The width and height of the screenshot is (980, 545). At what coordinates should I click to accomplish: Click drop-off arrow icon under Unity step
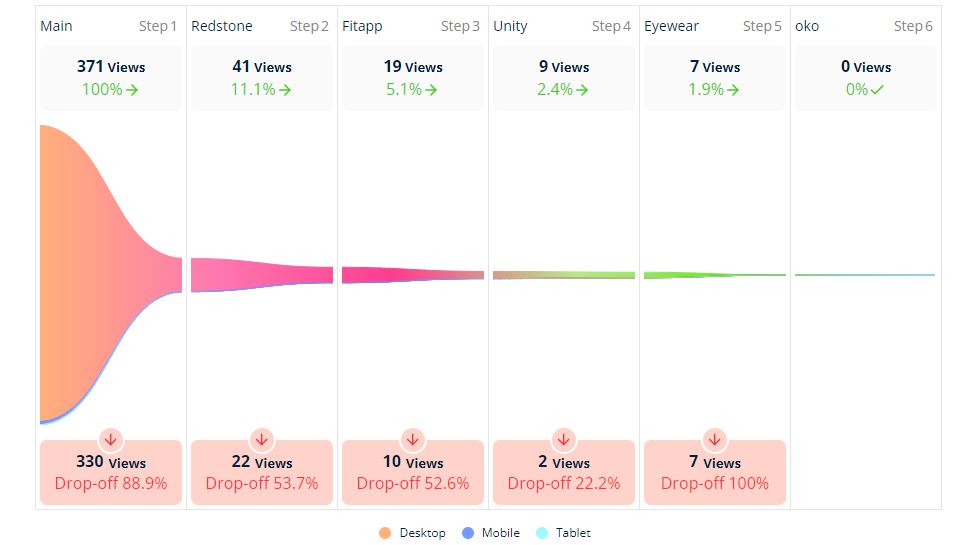pos(564,439)
